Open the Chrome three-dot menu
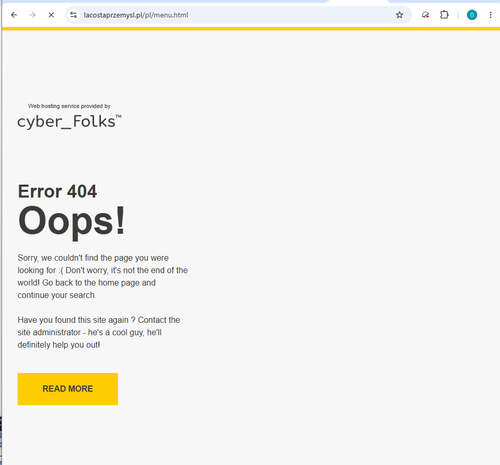This screenshot has width=500, height=465. [x=490, y=15]
